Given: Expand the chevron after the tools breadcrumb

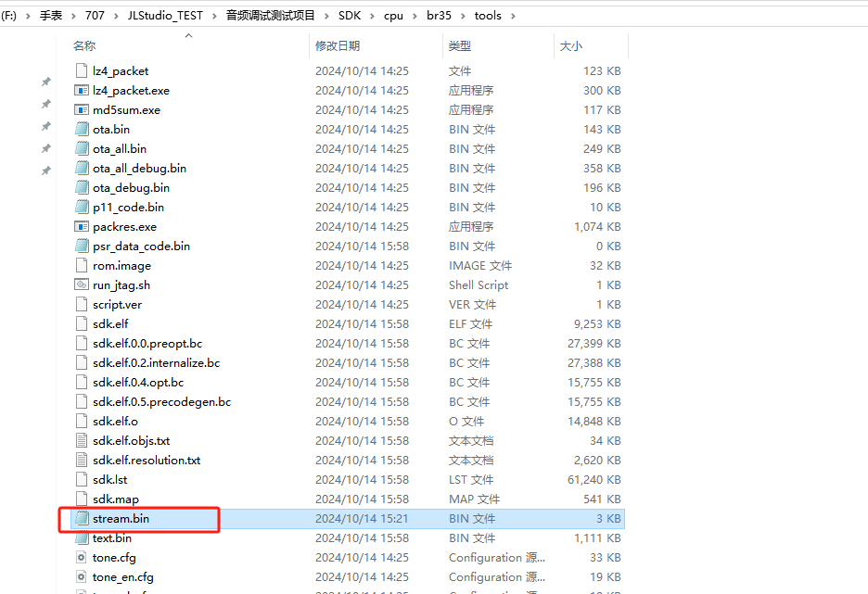Looking at the screenshot, I should point(513,16).
